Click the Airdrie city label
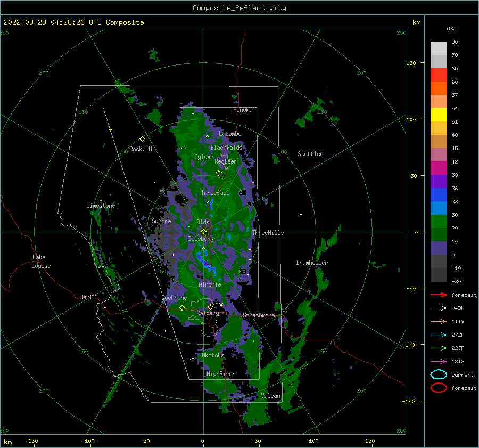 [x=210, y=284]
